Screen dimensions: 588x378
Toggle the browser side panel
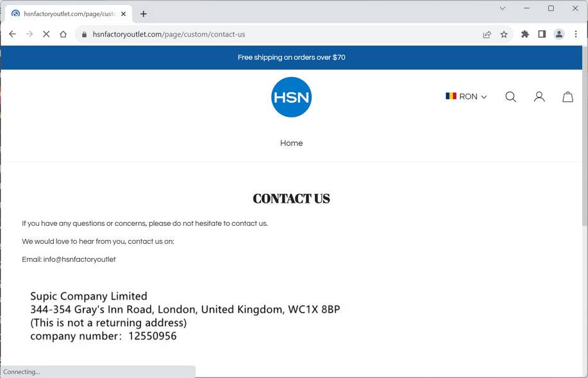[542, 34]
